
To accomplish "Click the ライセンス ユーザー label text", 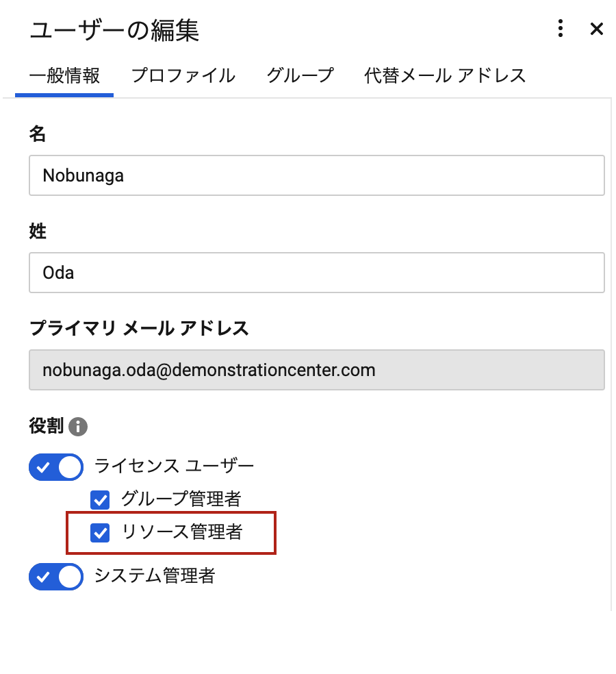I will 174,466.
